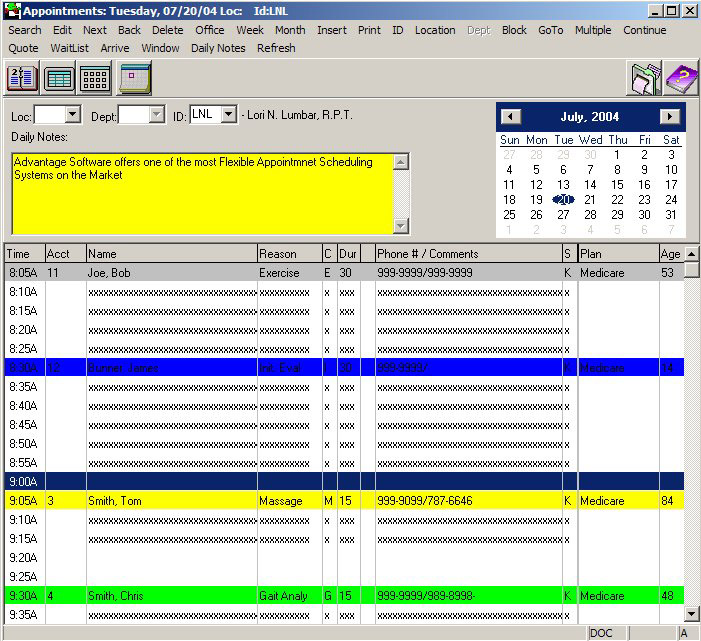Open the Daily Notes menu
The height and width of the screenshot is (641, 701).
(x=218, y=48)
